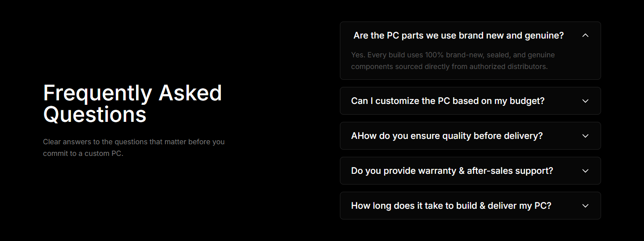Click the word 'Questions' in the heading
The image size is (644, 241).
click(x=95, y=114)
